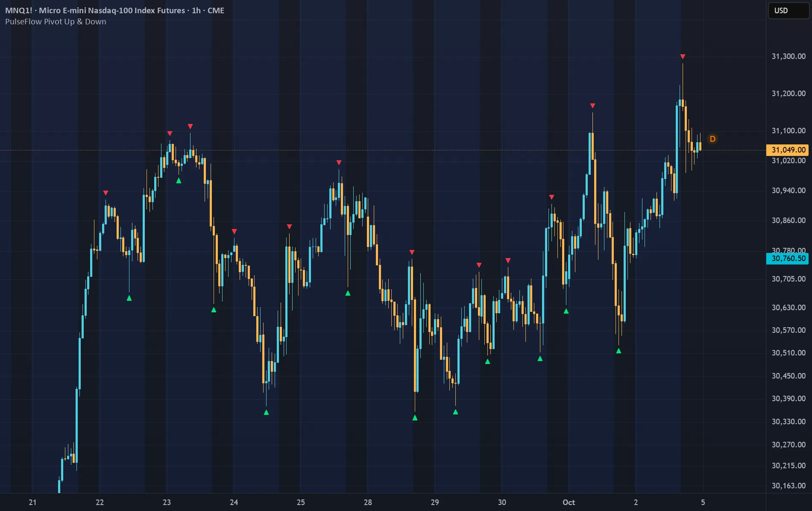Screen dimensions: 812x511
Task: Click the 30,705.00 price axis label
Action: pos(789,279)
